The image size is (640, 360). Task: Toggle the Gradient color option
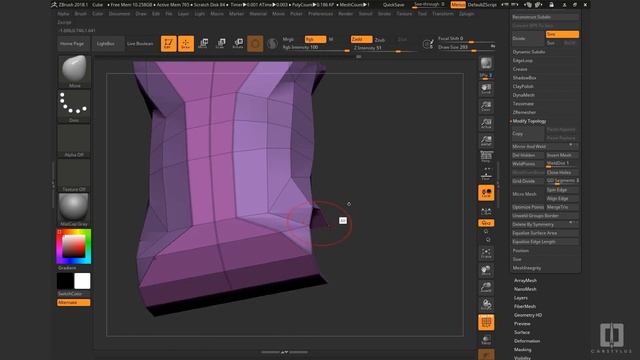click(x=67, y=268)
